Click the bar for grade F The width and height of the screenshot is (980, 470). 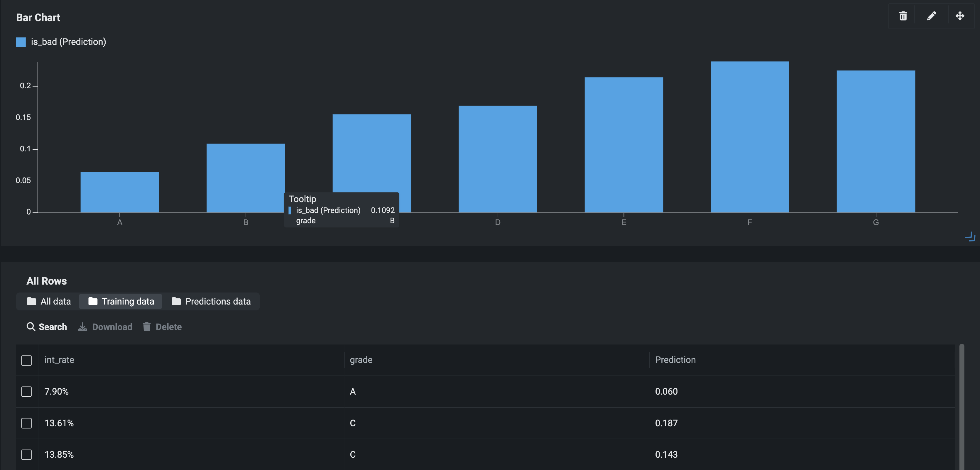click(x=749, y=137)
